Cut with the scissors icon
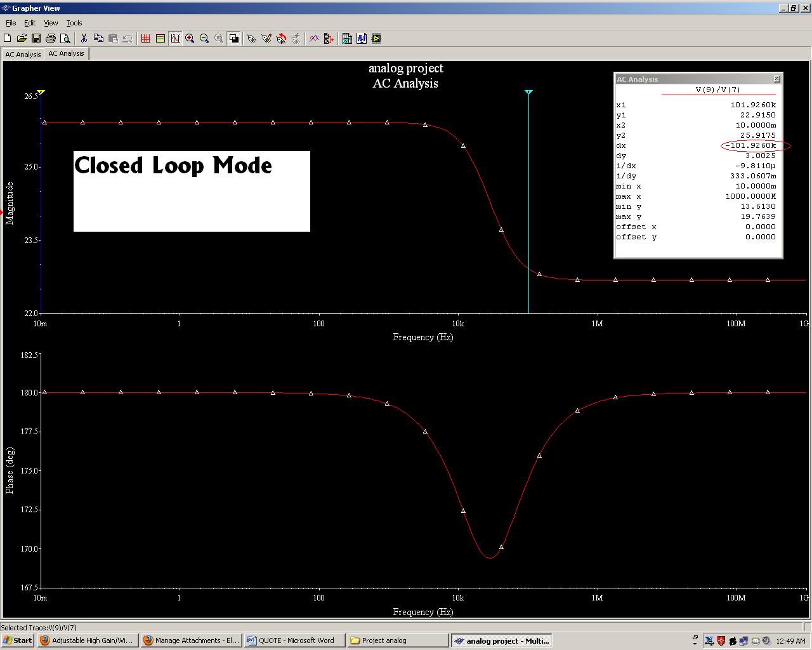 click(x=84, y=39)
